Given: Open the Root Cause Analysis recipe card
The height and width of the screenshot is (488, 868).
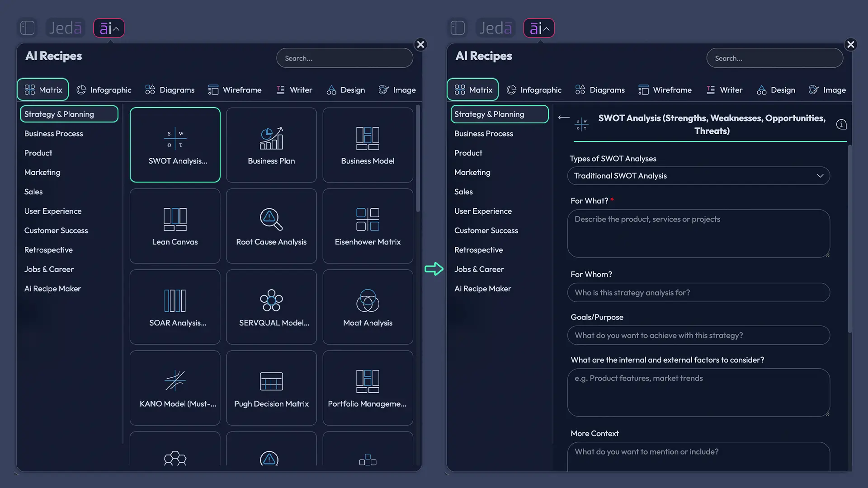Looking at the screenshot, I should [271, 226].
